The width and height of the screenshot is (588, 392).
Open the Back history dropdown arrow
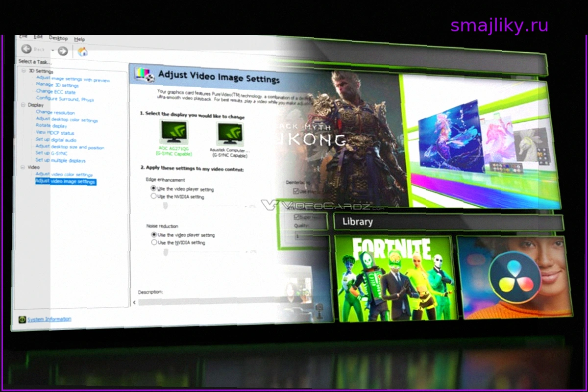tap(53, 50)
